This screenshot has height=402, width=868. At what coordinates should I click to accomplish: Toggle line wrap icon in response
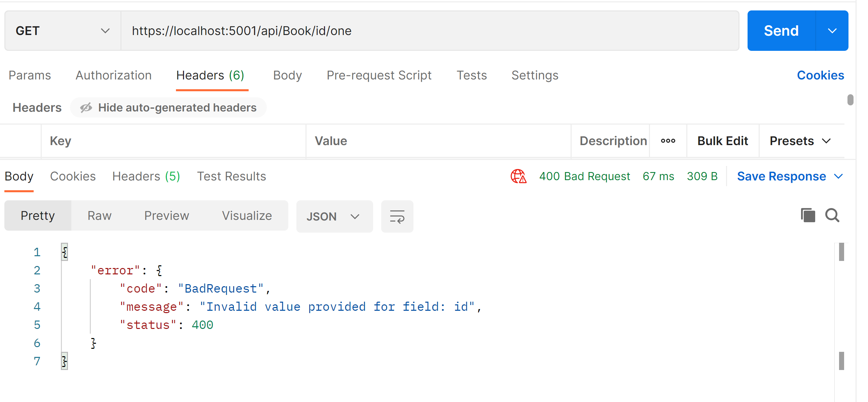[x=397, y=216]
